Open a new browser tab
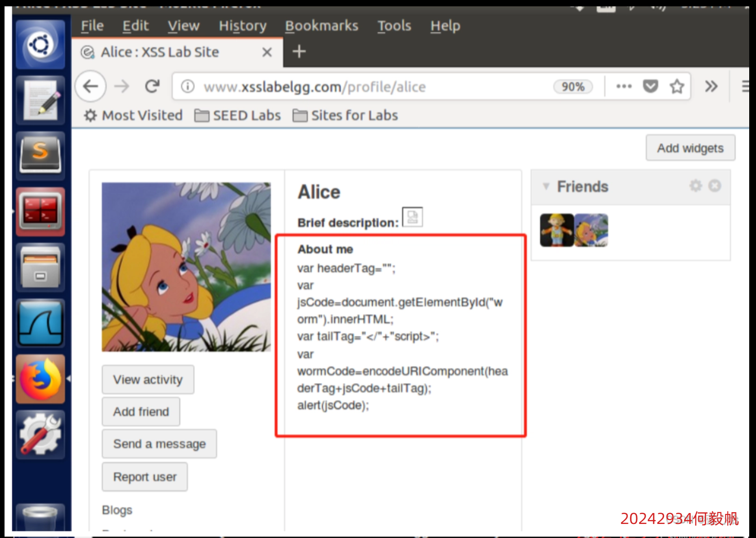Viewport: 756px width, 538px height. point(299,52)
